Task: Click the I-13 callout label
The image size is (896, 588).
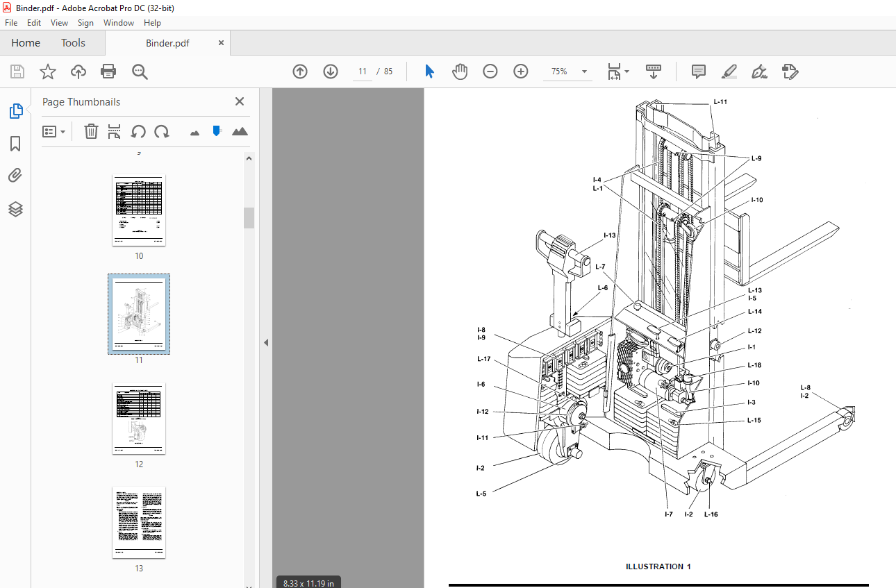Action: point(609,235)
